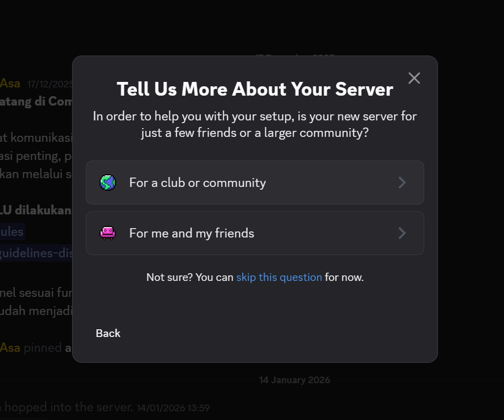
Task: Select the 'For a club or community' label
Action: (197, 183)
